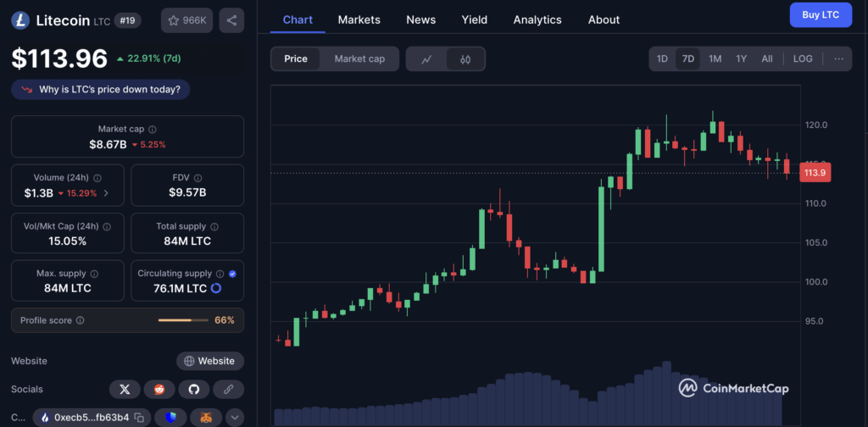
Task: Show Max. supply info icon
Action: (x=94, y=274)
